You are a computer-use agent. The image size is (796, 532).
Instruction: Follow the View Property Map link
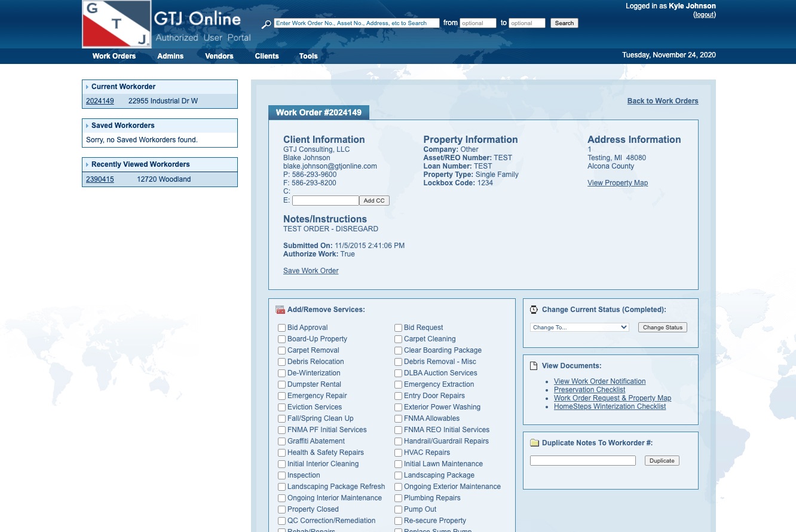617,183
